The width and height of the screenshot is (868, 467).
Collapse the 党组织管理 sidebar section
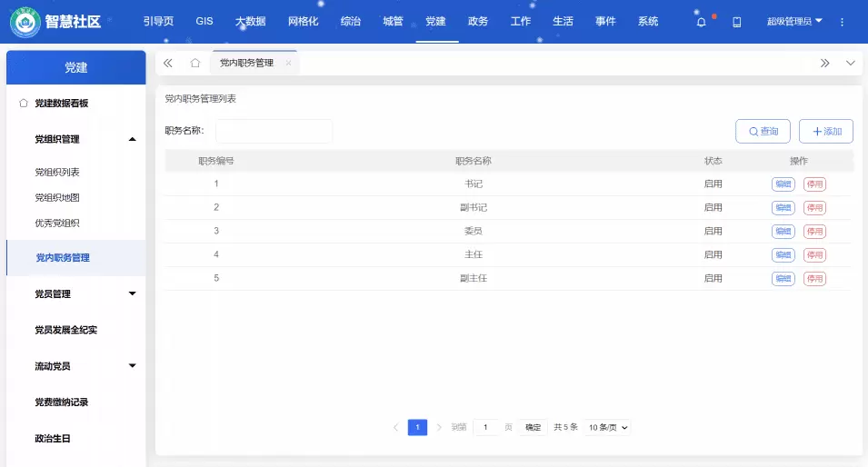pyautogui.click(x=132, y=139)
